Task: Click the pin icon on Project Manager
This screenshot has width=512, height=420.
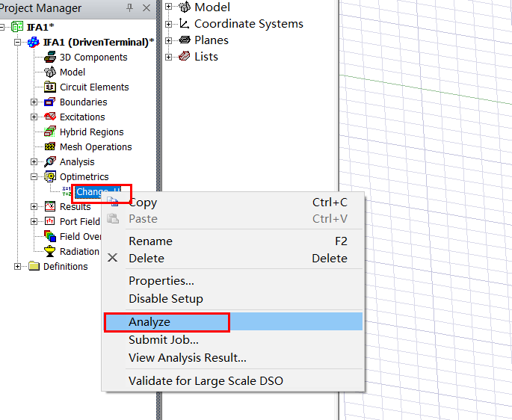Action: click(129, 7)
